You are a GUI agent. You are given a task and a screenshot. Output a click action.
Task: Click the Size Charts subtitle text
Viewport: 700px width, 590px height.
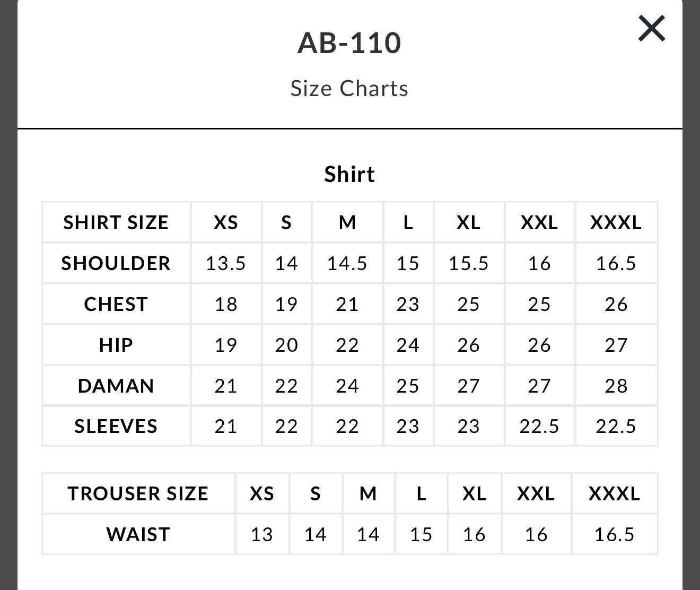[349, 89]
